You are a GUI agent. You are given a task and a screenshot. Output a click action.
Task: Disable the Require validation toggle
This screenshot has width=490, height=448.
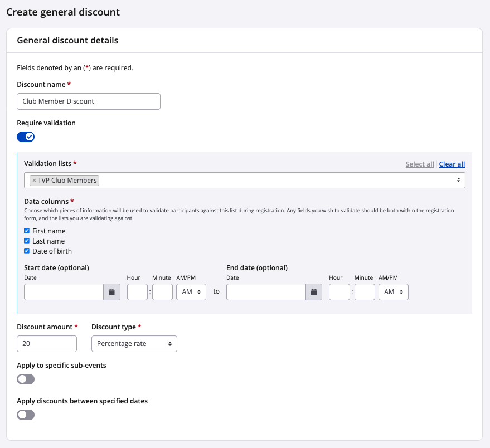tap(26, 137)
